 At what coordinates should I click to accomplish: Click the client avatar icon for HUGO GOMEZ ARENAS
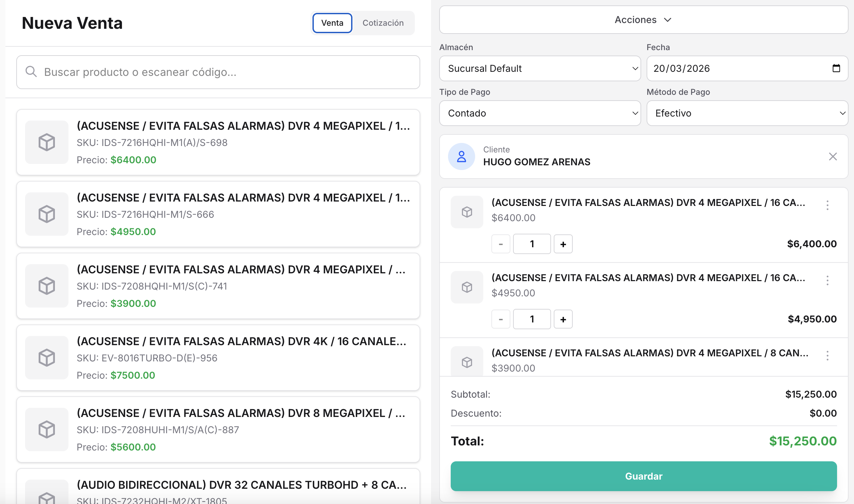[x=462, y=156]
